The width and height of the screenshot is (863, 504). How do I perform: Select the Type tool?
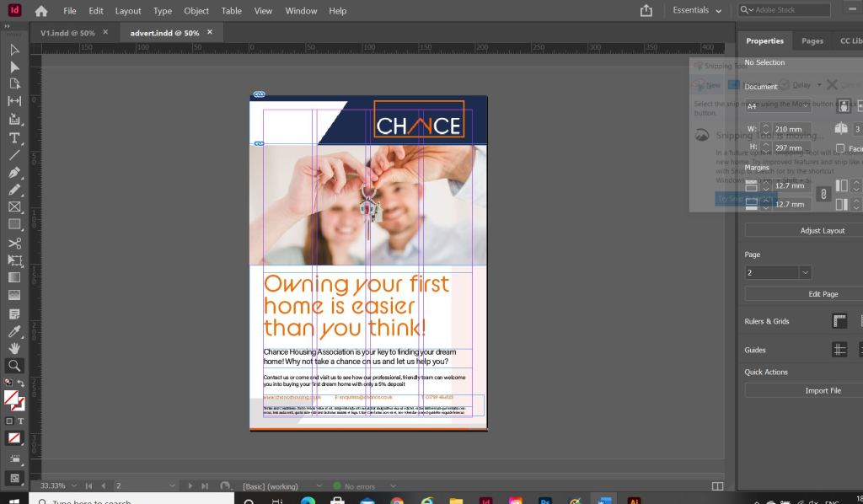[14, 137]
